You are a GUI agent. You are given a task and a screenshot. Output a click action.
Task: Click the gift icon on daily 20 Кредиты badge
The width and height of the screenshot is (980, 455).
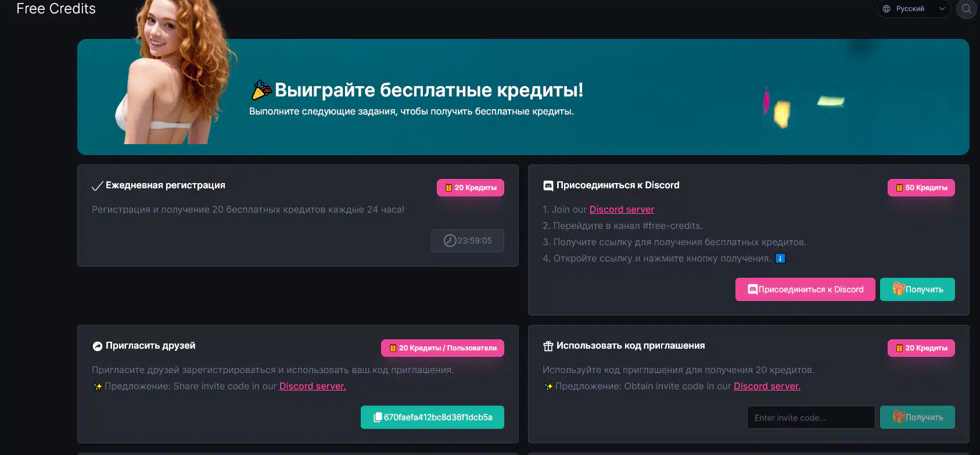(448, 188)
